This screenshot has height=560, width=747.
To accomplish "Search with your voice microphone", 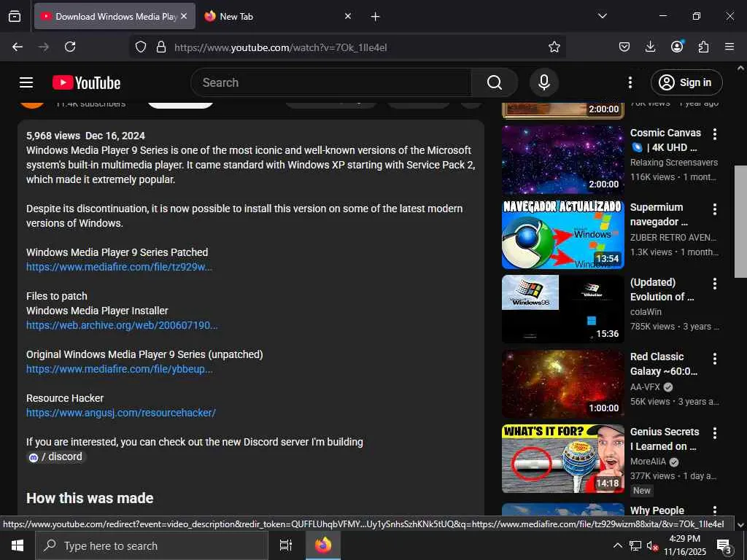I will [544, 82].
